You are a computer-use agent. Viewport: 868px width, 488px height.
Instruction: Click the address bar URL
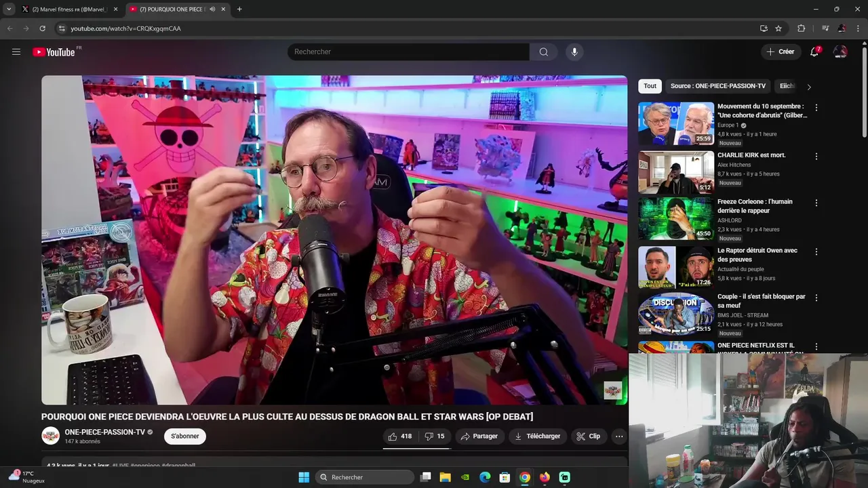coord(126,28)
